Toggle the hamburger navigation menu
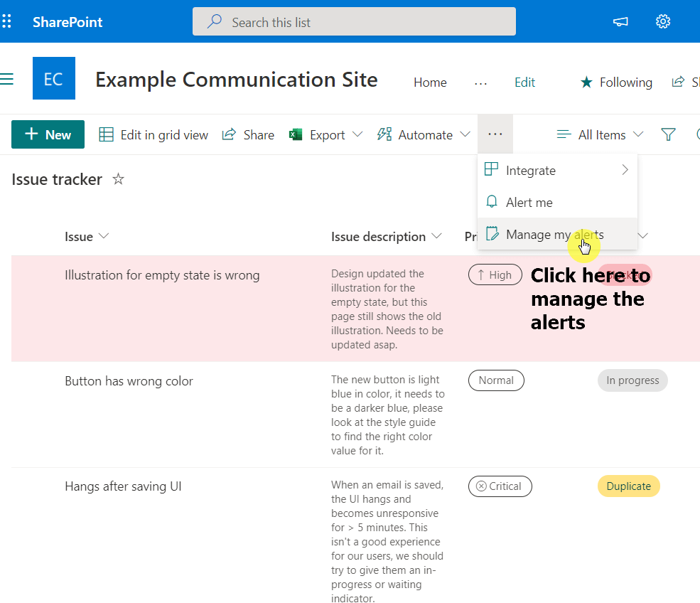The width and height of the screenshot is (700, 603). 6,79
